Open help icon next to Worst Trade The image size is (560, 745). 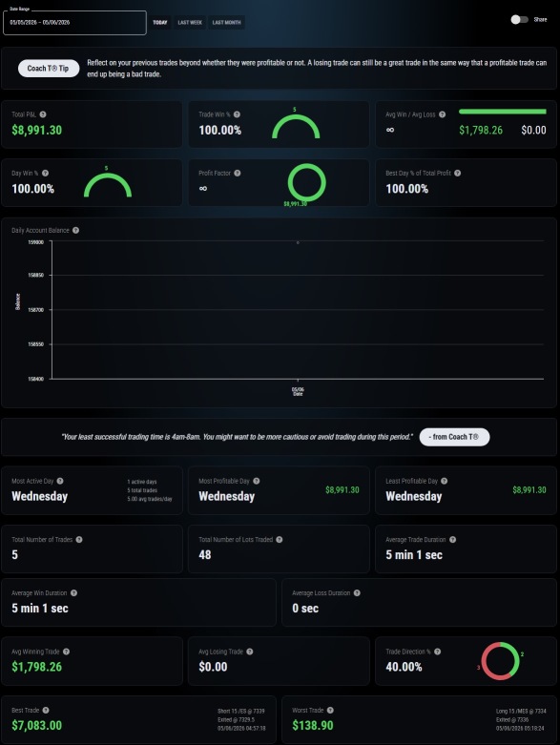(x=330, y=711)
